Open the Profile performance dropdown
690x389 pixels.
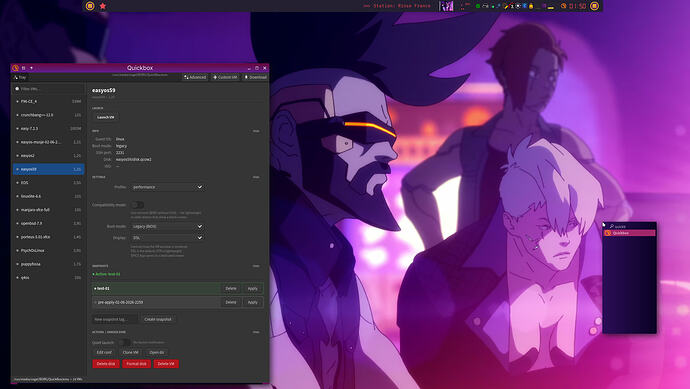168,187
